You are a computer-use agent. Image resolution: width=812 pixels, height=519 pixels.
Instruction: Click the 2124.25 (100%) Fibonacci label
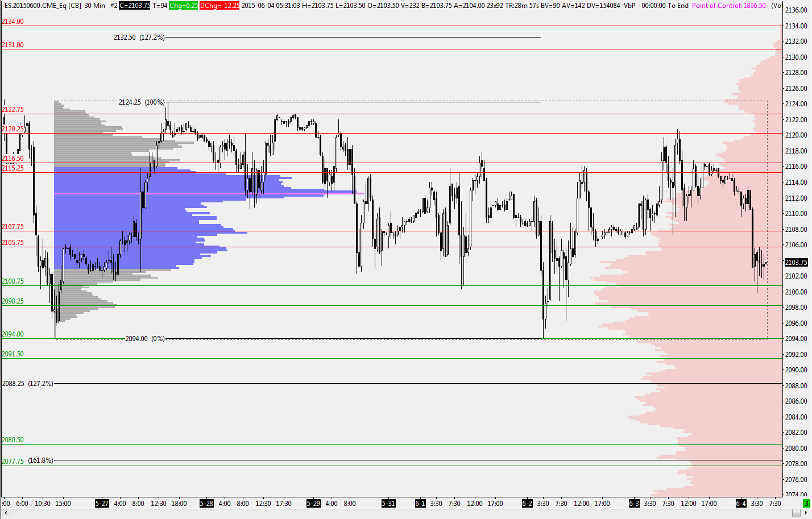click(142, 102)
